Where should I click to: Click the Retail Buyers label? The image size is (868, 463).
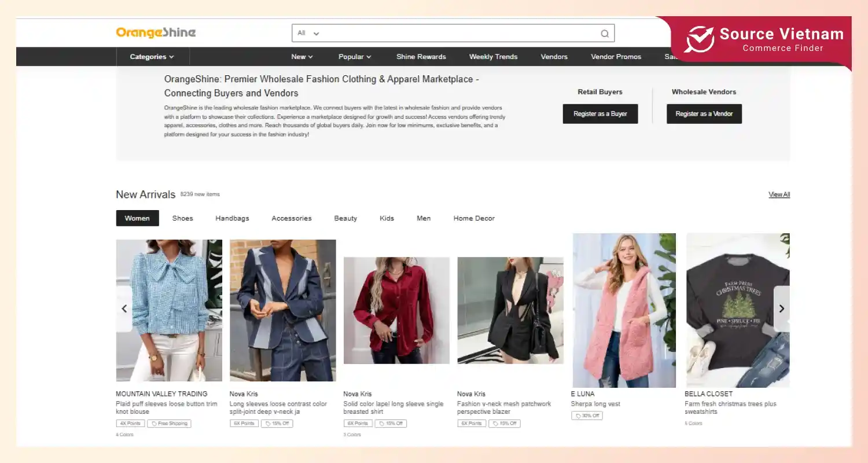tap(600, 91)
